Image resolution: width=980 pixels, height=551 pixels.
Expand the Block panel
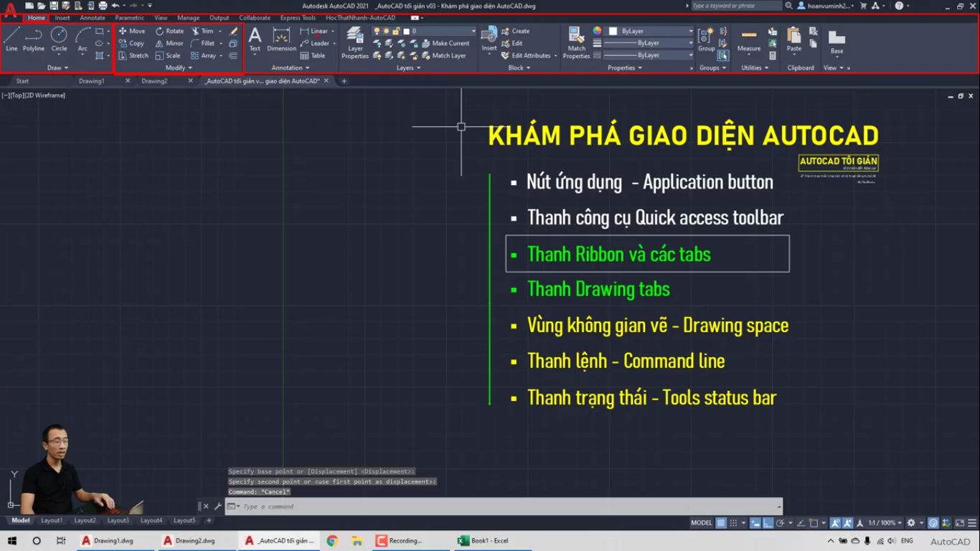click(519, 67)
